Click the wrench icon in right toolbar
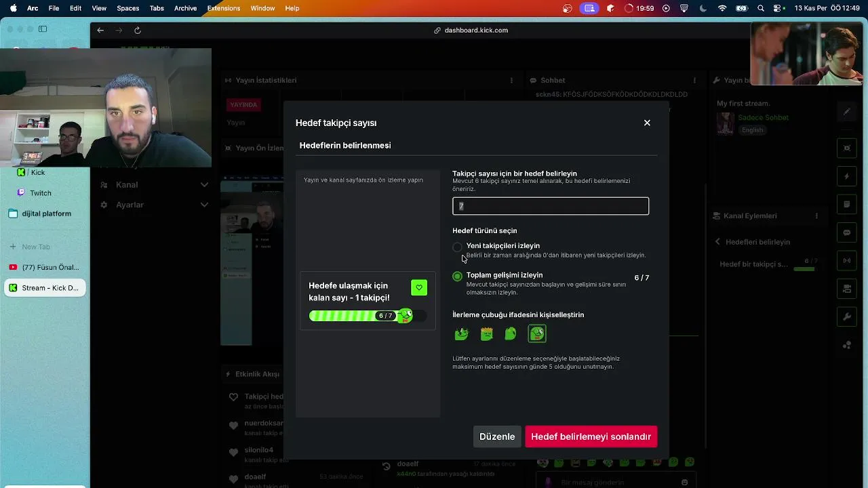The width and height of the screenshot is (868, 488). (847, 317)
